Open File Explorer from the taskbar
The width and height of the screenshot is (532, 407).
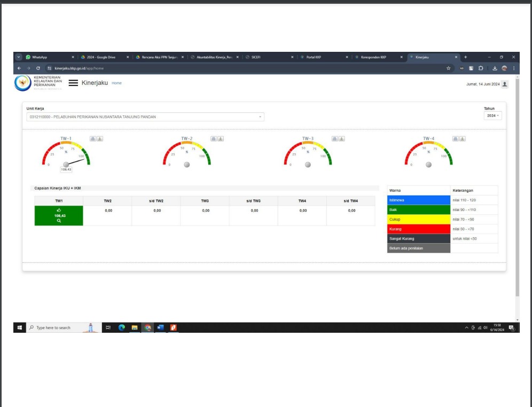coord(135,327)
